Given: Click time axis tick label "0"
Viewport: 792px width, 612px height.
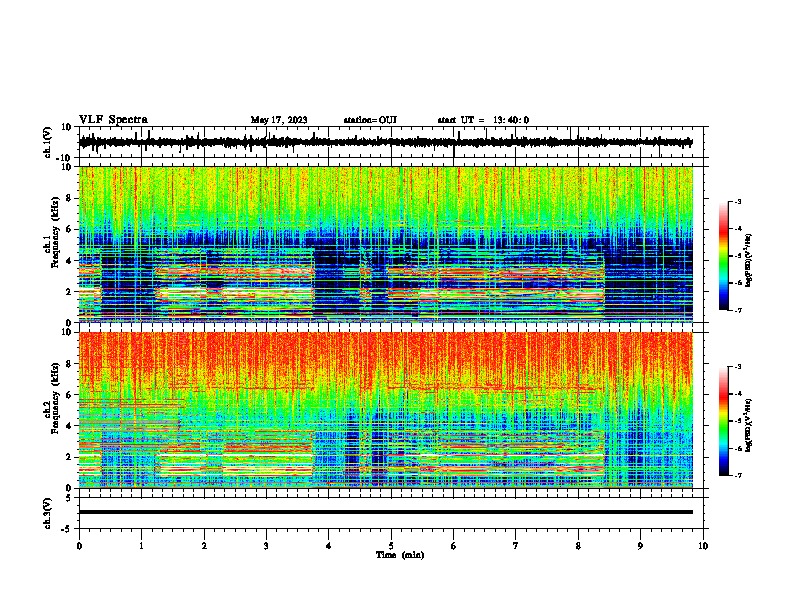Looking at the screenshot, I should [79, 546].
